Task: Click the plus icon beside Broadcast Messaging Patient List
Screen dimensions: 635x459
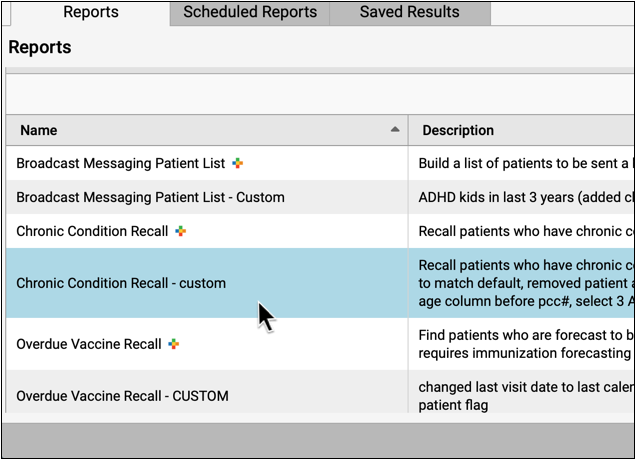Action: coord(238,163)
